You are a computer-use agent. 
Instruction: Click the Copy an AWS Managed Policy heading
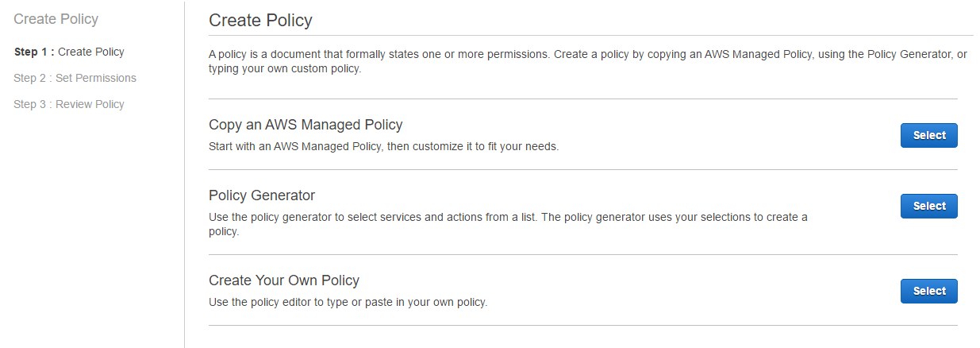306,125
